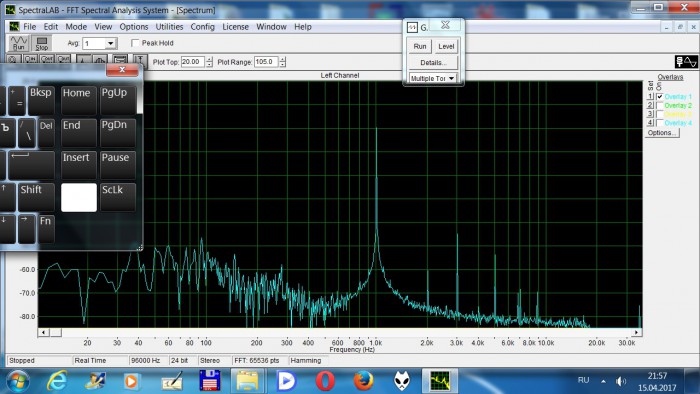Open the Utilities menu

click(169, 27)
